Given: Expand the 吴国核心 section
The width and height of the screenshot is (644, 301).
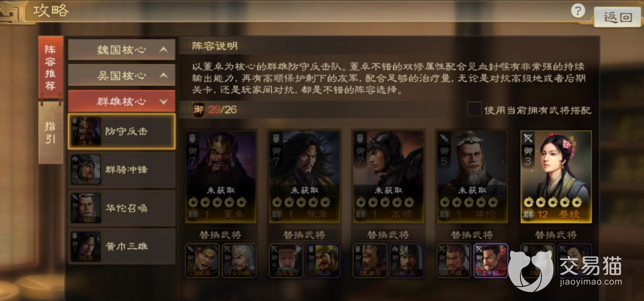Looking at the screenshot, I should [x=122, y=75].
